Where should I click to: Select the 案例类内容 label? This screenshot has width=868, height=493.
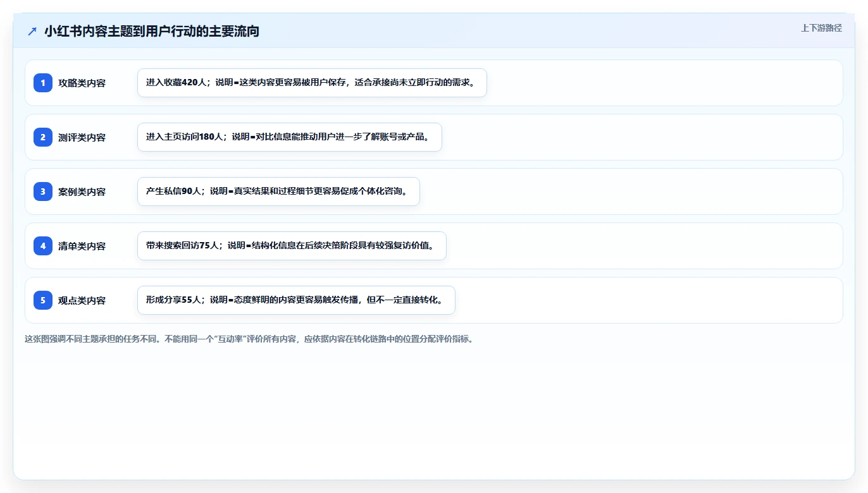tap(82, 192)
